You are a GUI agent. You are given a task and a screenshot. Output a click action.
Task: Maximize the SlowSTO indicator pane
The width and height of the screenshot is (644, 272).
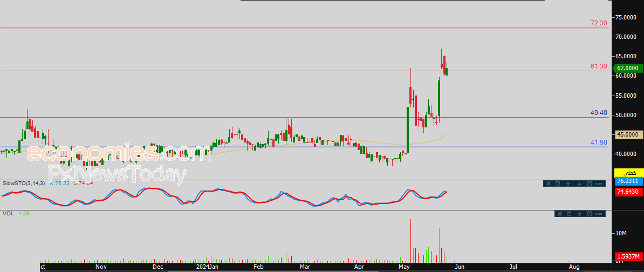point(558,183)
